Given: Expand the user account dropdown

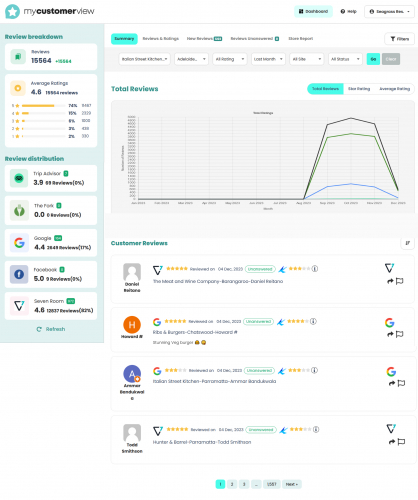Looking at the screenshot, I should [x=389, y=11].
